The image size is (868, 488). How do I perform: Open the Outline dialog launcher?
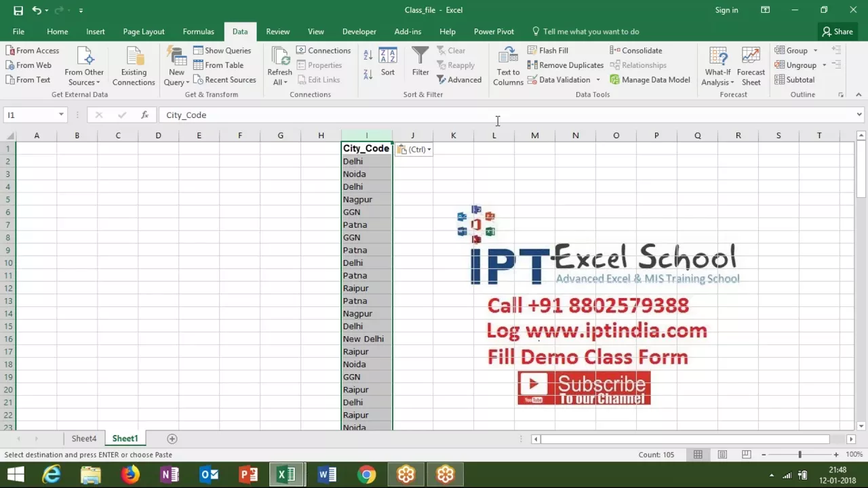(841, 95)
